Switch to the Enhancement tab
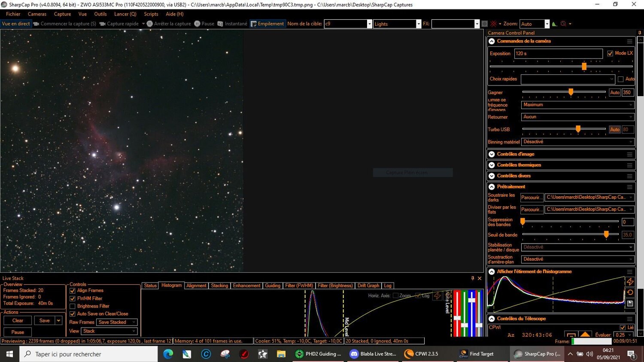The image size is (644, 362). click(246, 286)
